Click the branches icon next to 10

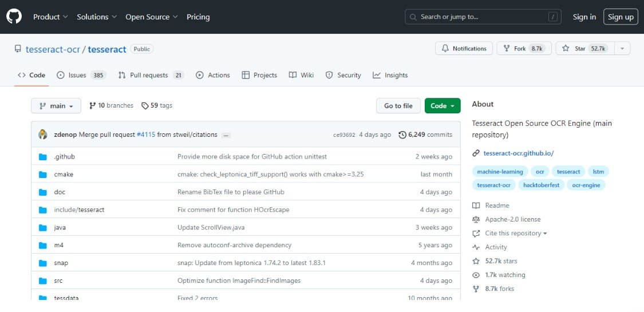[x=92, y=105]
